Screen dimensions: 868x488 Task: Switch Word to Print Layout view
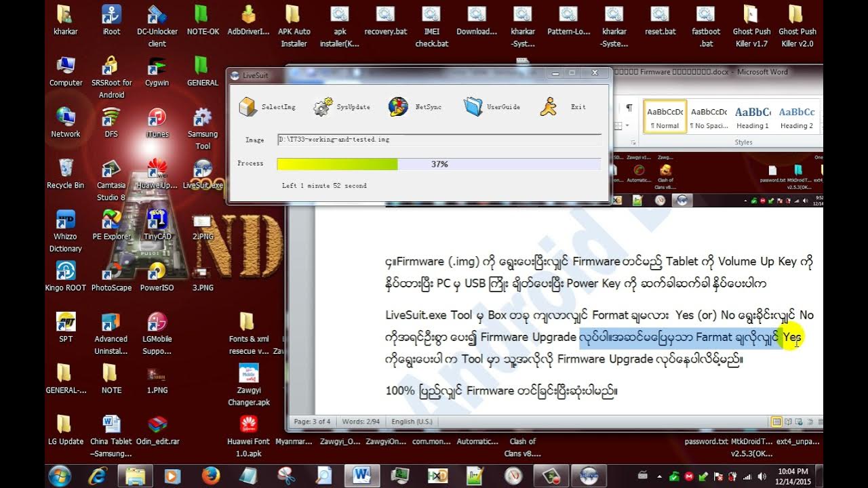pyautogui.click(x=777, y=422)
